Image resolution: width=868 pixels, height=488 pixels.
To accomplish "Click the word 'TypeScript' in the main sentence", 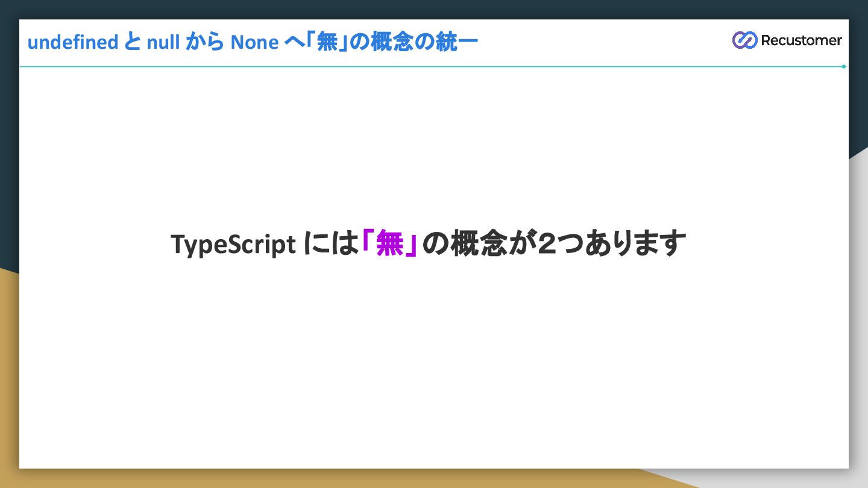I will [x=233, y=245].
